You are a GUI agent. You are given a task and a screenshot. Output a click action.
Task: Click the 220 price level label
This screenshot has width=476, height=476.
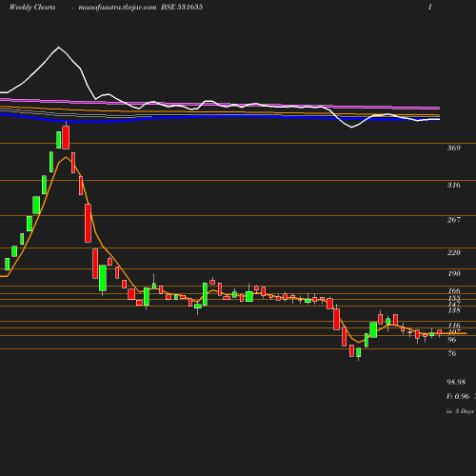coord(454,252)
